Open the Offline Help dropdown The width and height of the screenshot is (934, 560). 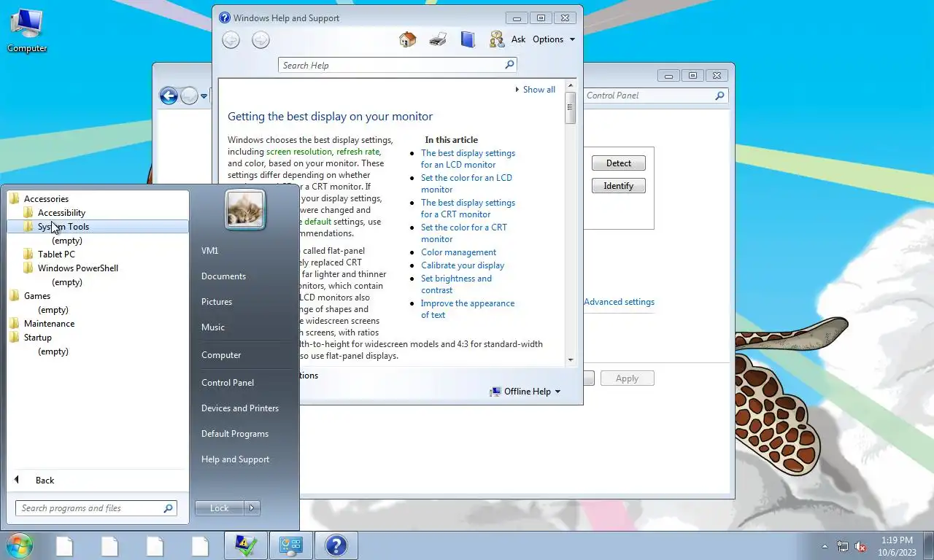click(526, 392)
